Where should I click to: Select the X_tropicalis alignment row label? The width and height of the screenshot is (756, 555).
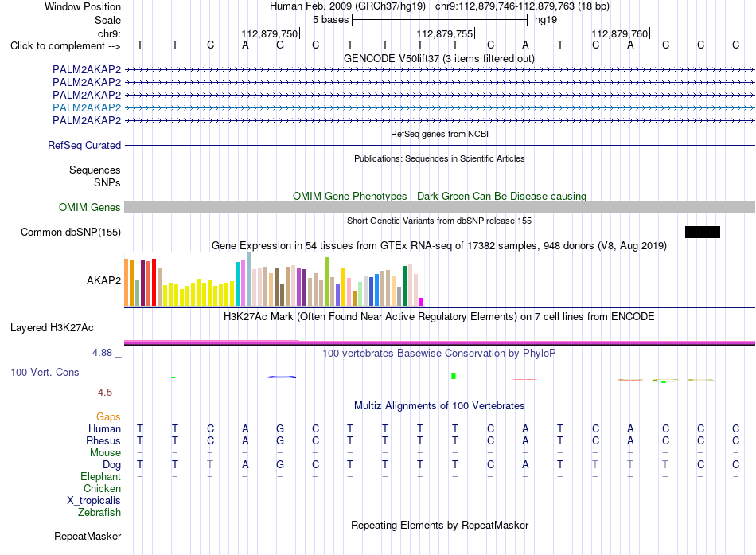pos(94,501)
